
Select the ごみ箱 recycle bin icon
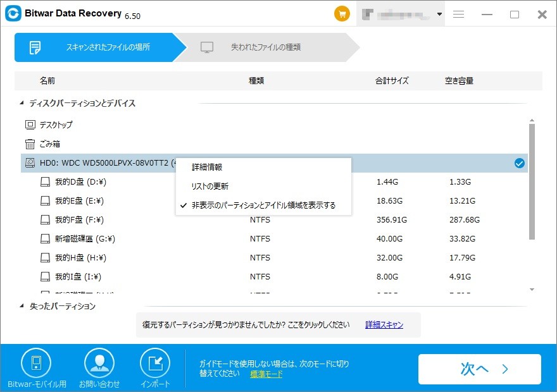point(30,144)
